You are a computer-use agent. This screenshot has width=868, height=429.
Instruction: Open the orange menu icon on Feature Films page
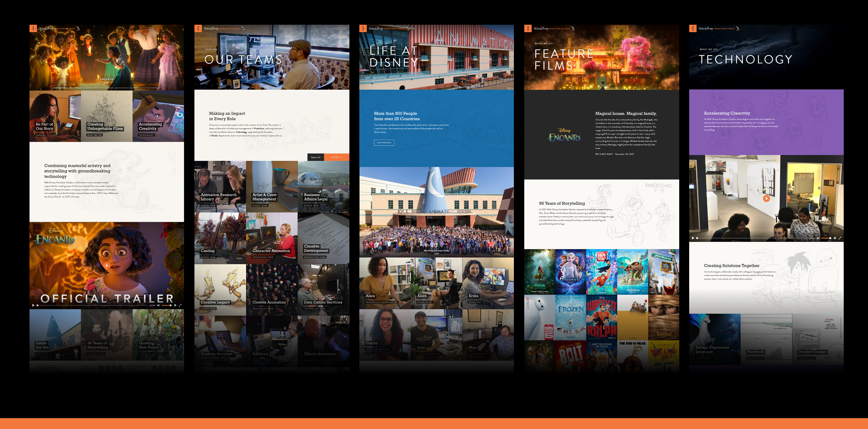pos(528,29)
